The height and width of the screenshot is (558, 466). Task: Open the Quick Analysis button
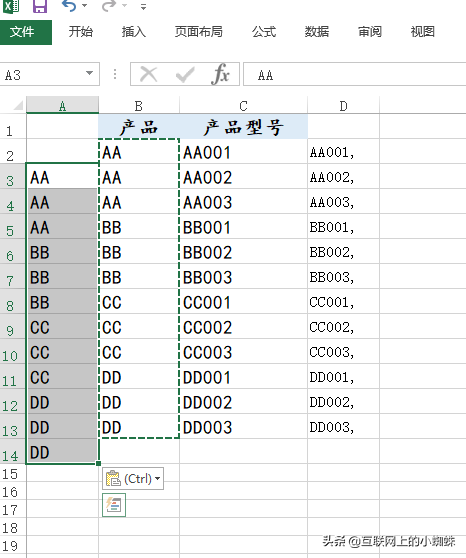[114, 505]
